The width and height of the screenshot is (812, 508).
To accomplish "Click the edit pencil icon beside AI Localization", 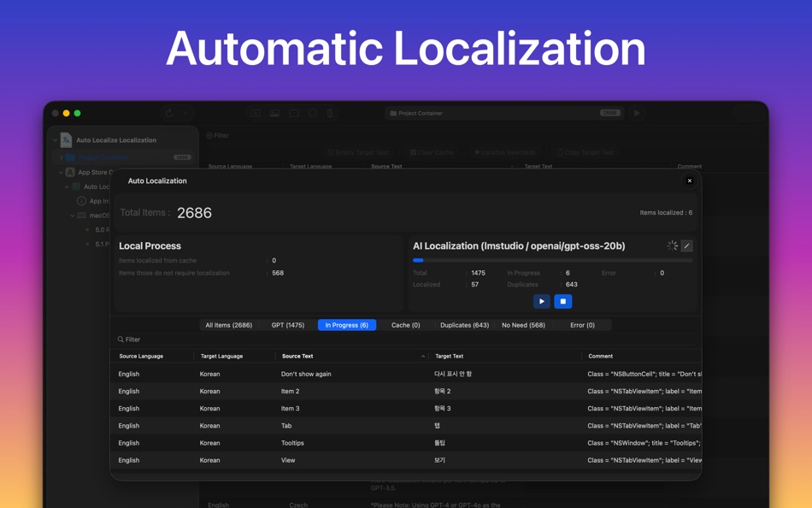I will click(x=686, y=246).
